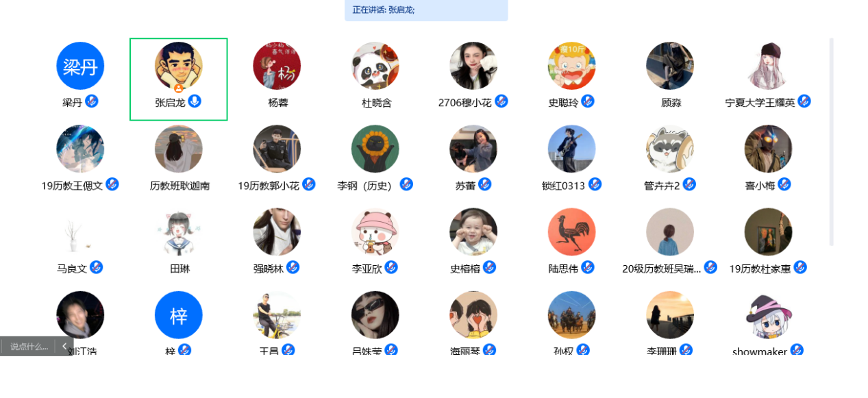Click muted mic icon beside 喜小梅
This screenshot has width=868, height=398.
click(x=784, y=184)
